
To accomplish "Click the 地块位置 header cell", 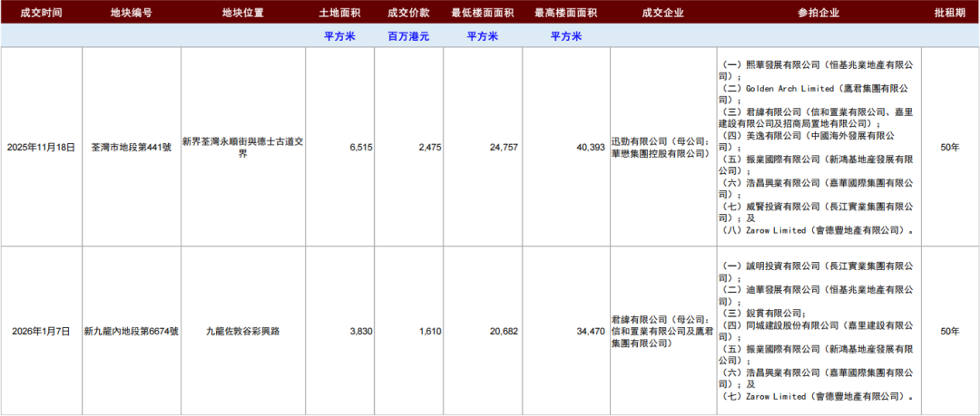I will [x=243, y=13].
